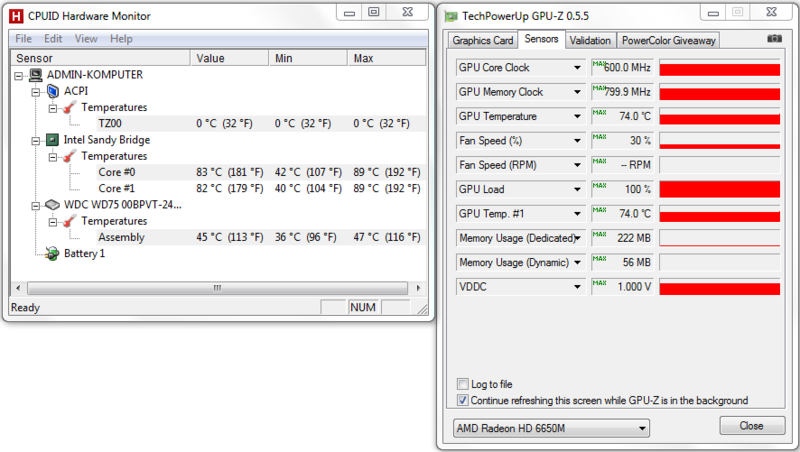Click the Max column header
The image size is (800, 452).
point(387,58)
